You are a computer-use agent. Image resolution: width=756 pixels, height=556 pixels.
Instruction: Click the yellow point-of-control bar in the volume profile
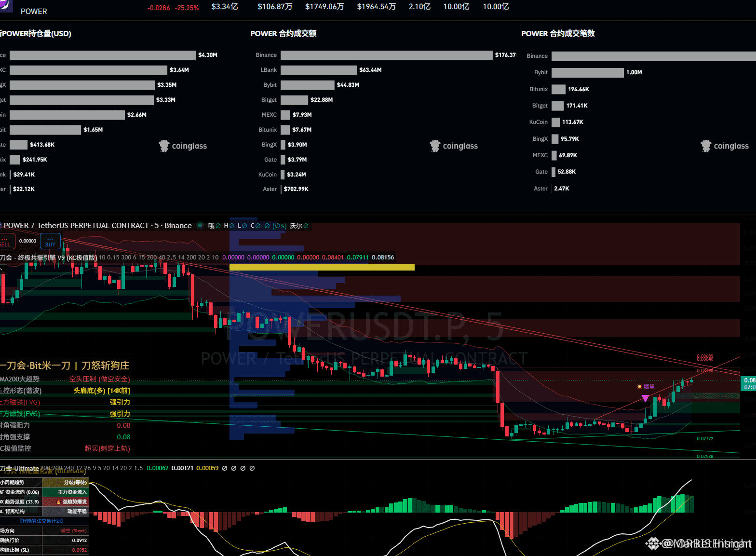pos(322,267)
